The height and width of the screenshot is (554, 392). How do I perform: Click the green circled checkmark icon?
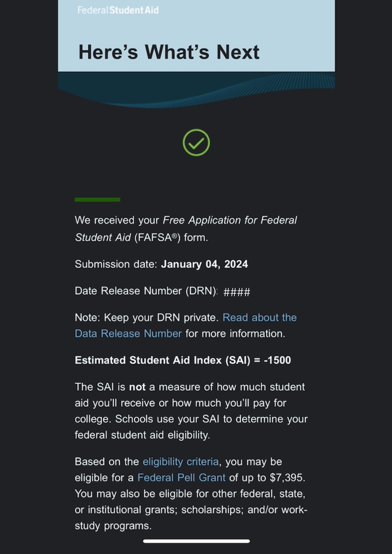point(196,143)
